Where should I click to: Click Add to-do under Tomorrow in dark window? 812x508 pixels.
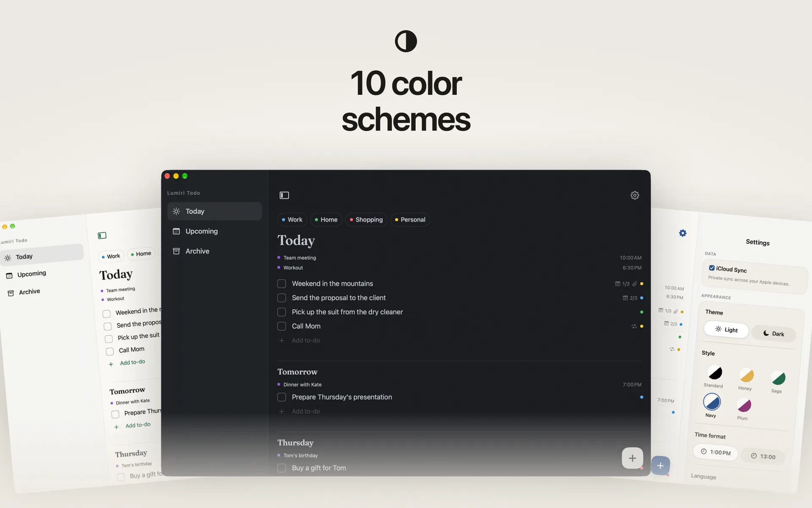[x=306, y=411]
